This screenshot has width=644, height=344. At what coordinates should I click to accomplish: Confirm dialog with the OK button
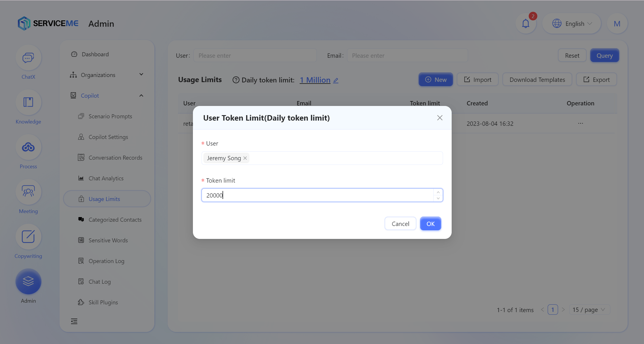coord(430,224)
